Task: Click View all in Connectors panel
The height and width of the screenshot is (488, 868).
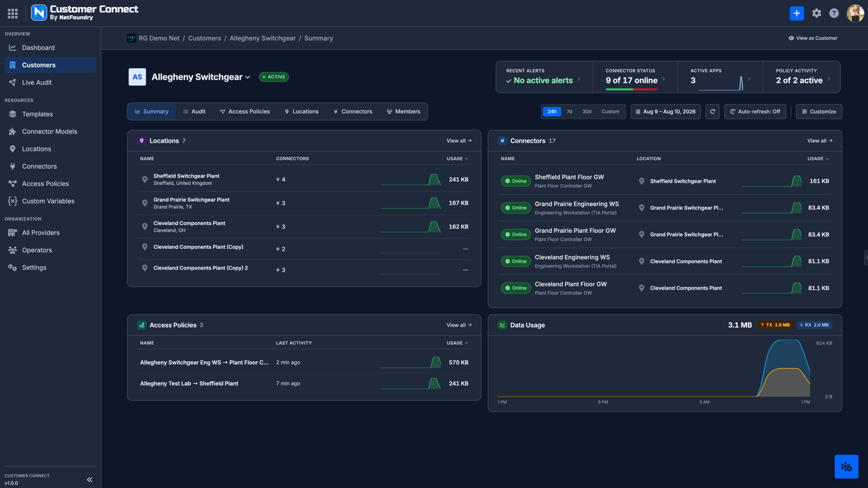Action: click(820, 141)
